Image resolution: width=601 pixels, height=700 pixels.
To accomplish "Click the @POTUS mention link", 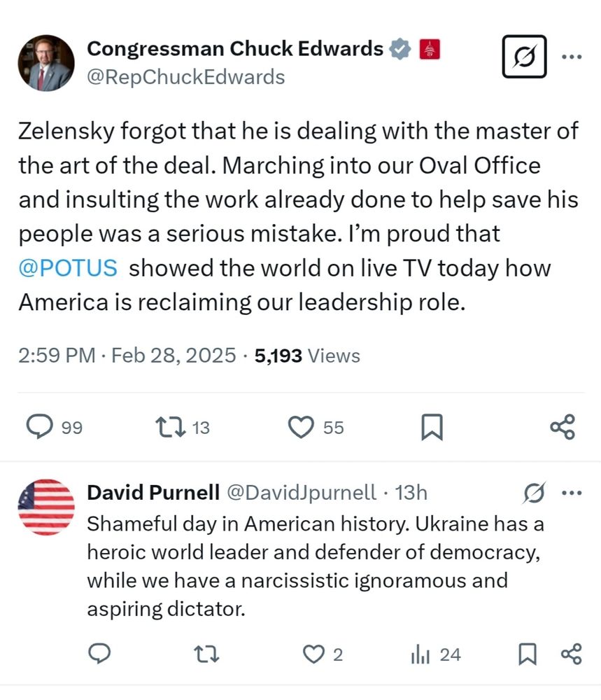I will [68, 268].
